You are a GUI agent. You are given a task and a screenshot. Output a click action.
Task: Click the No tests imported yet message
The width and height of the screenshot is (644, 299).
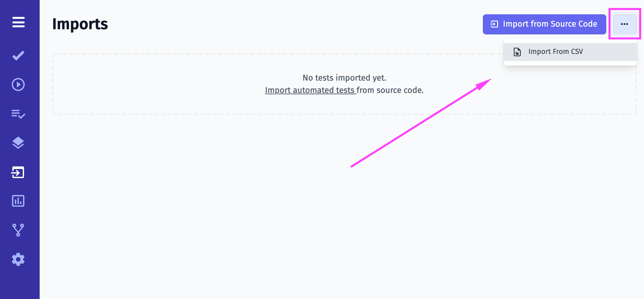coord(344,78)
